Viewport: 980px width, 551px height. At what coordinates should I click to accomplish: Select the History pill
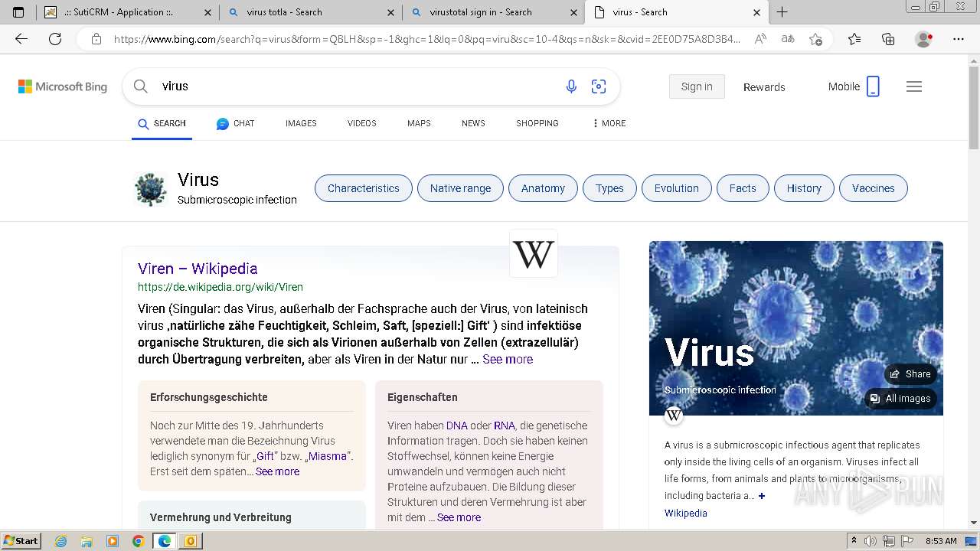pyautogui.click(x=804, y=188)
